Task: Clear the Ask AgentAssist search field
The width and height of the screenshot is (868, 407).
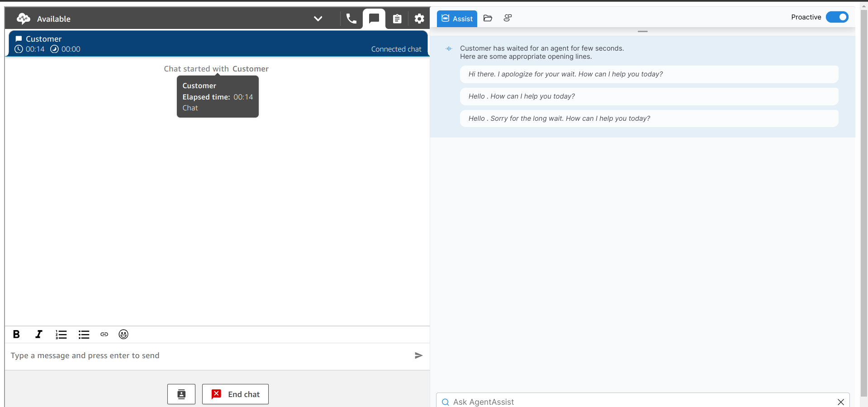Action: tap(841, 402)
